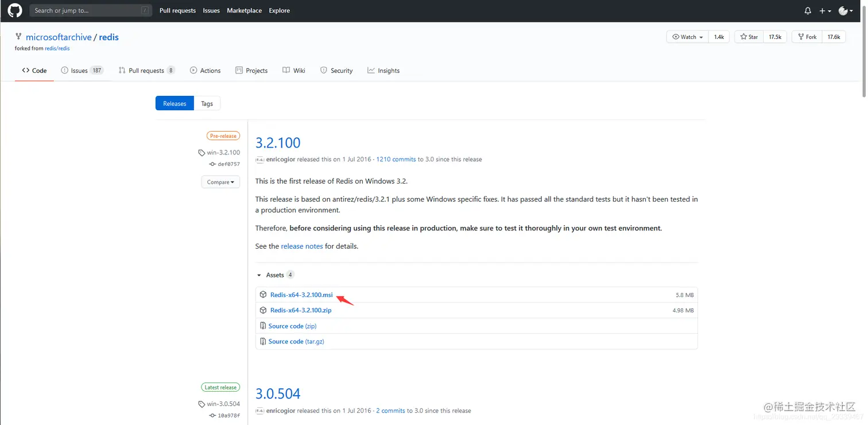868x425 pixels.
Task: Open the 2 commits link
Action: (390, 411)
